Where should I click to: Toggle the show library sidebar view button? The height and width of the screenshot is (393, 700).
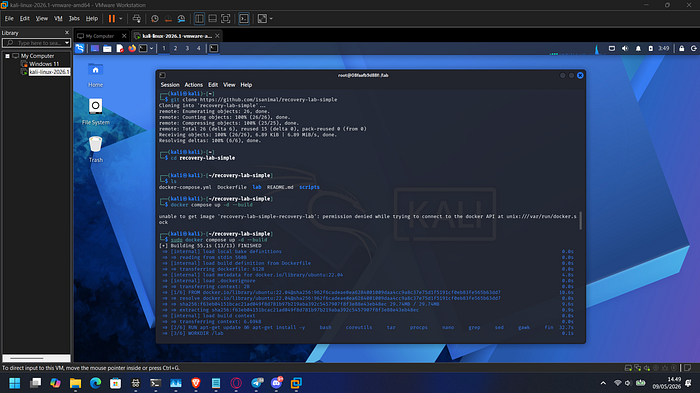[x=199, y=19]
